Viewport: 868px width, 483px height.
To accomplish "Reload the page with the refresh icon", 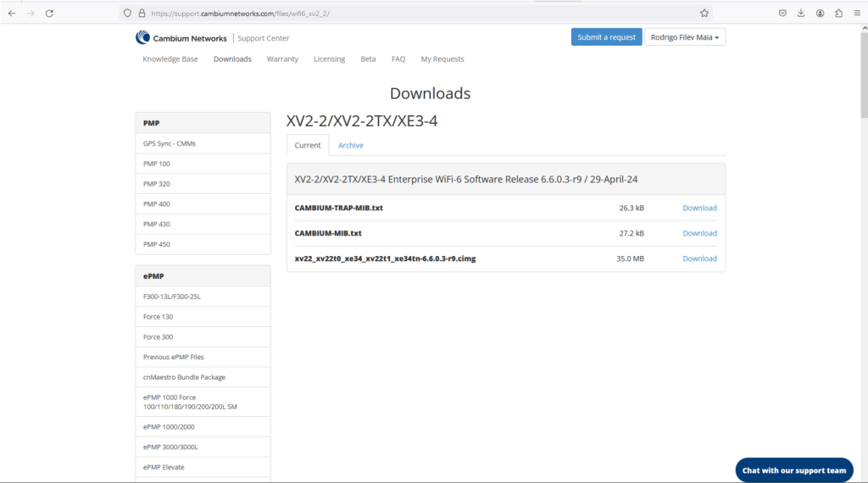I will click(x=49, y=14).
